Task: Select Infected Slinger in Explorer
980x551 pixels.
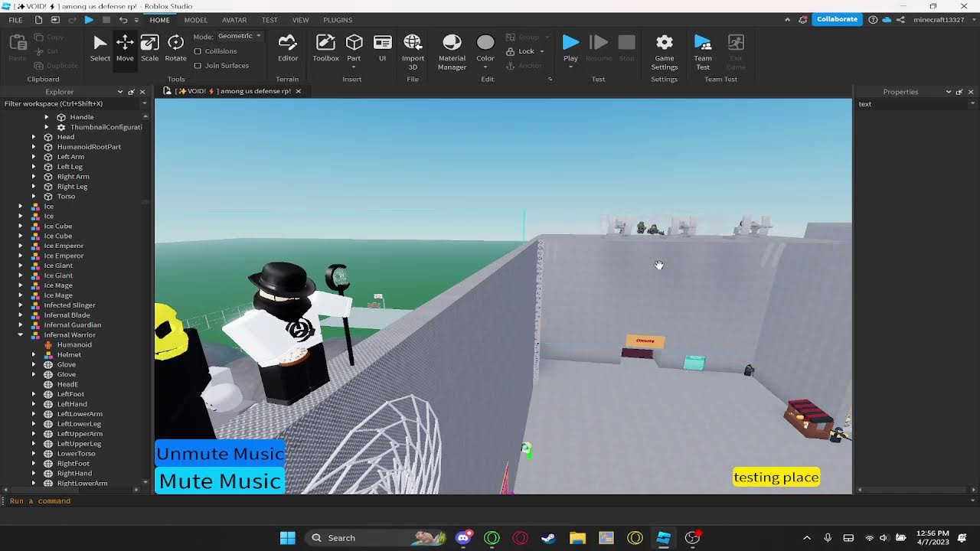Action: [70, 305]
